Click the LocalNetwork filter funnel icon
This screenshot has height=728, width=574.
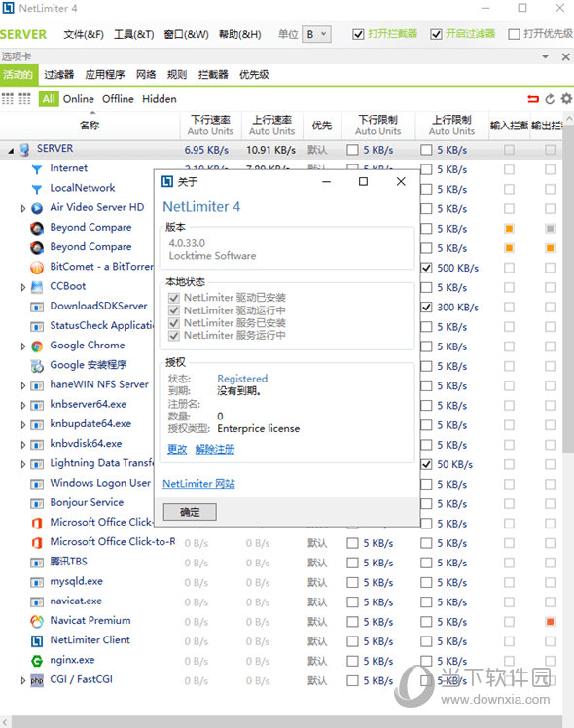pos(37,189)
